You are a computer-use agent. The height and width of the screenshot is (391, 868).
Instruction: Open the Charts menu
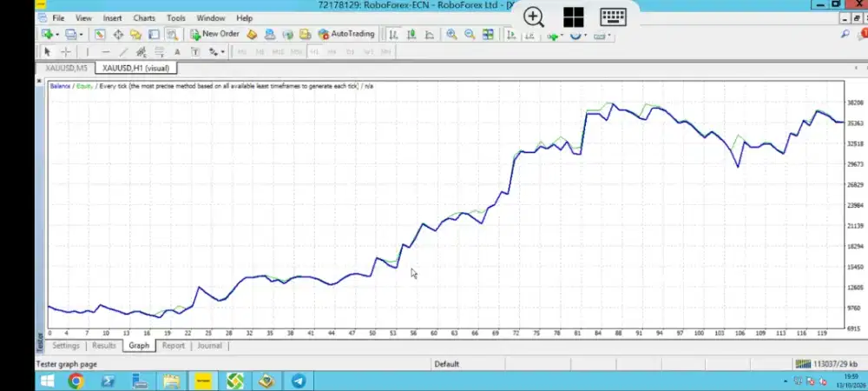(x=144, y=18)
